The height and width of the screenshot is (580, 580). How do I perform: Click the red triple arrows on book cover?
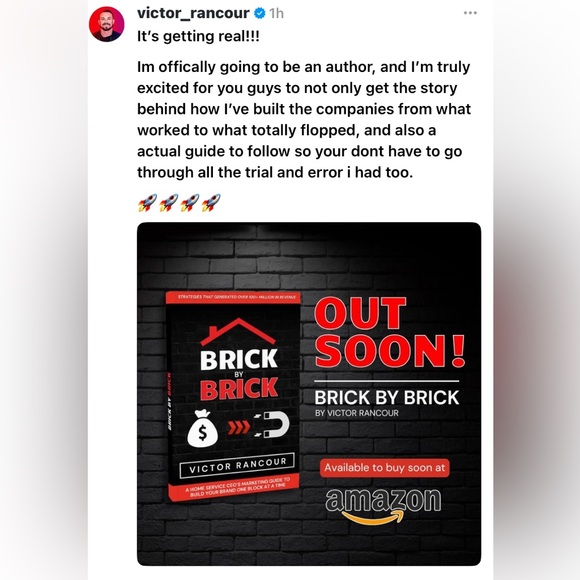pyautogui.click(x=239, y=427)
